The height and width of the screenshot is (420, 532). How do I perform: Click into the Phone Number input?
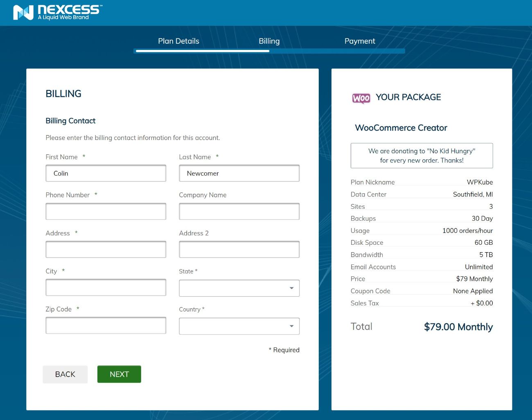(x=106, y=211)
